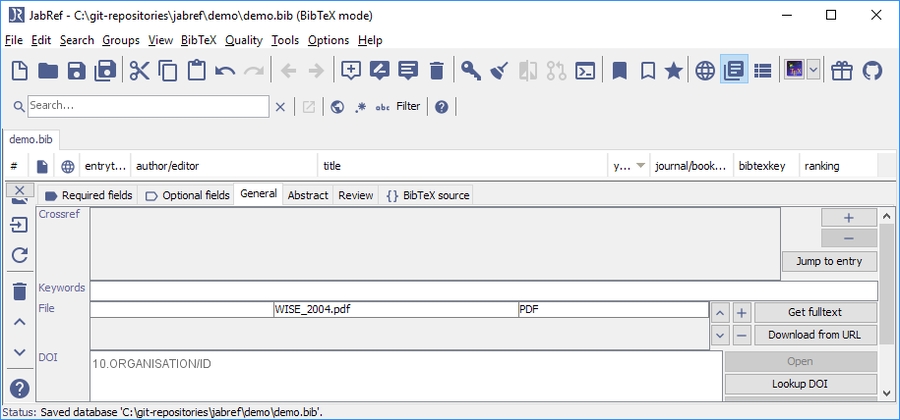
Task: Click entry editor circular refresh arrow icon
Action: tap(20, 255)
